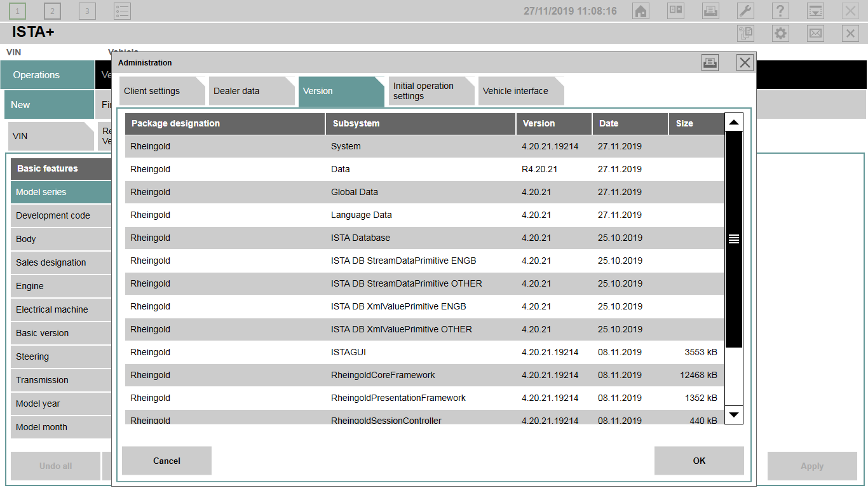Select the ISTA Database row

click(424, 238)
